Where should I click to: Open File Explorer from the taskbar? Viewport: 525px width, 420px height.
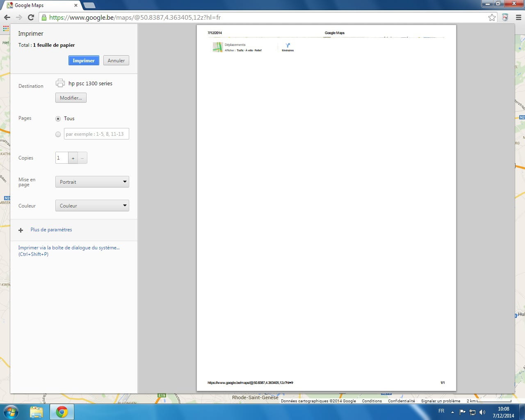37,412
